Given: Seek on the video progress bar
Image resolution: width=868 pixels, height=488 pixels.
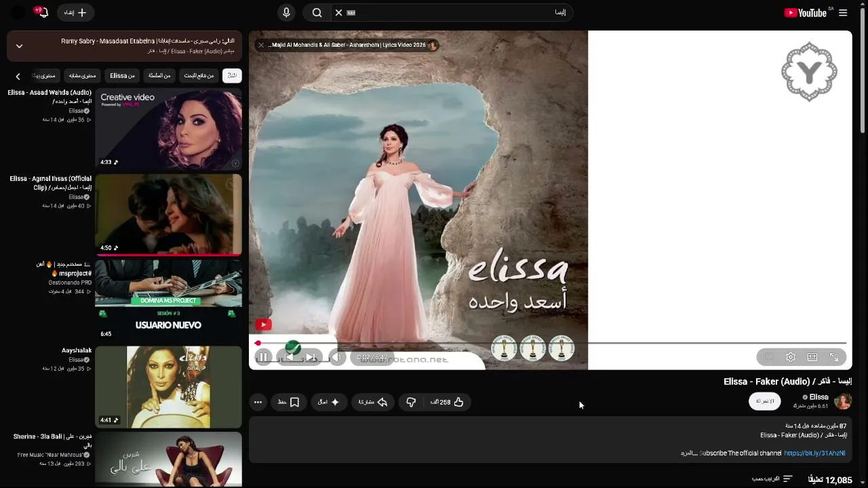Looking at the screenshot, I should pos(550,343).
